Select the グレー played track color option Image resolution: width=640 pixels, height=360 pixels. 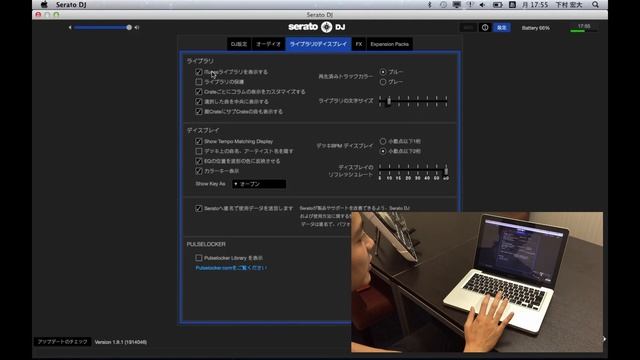(x=383, y=82)
